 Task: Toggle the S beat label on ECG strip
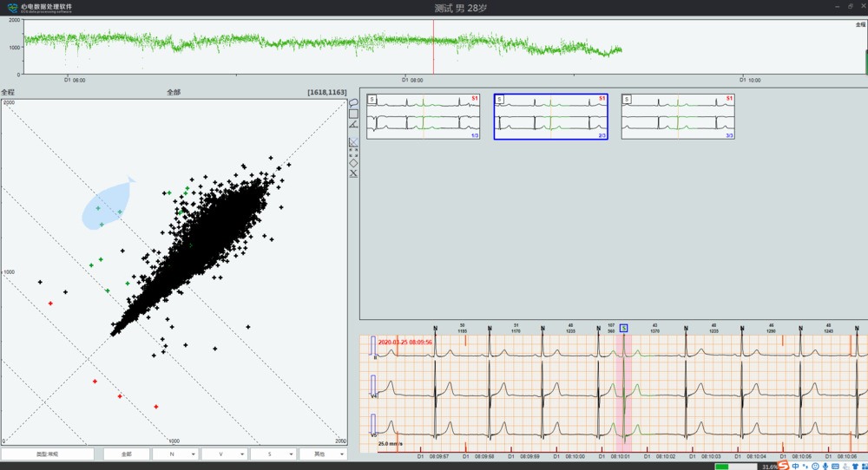coord(623,328)
